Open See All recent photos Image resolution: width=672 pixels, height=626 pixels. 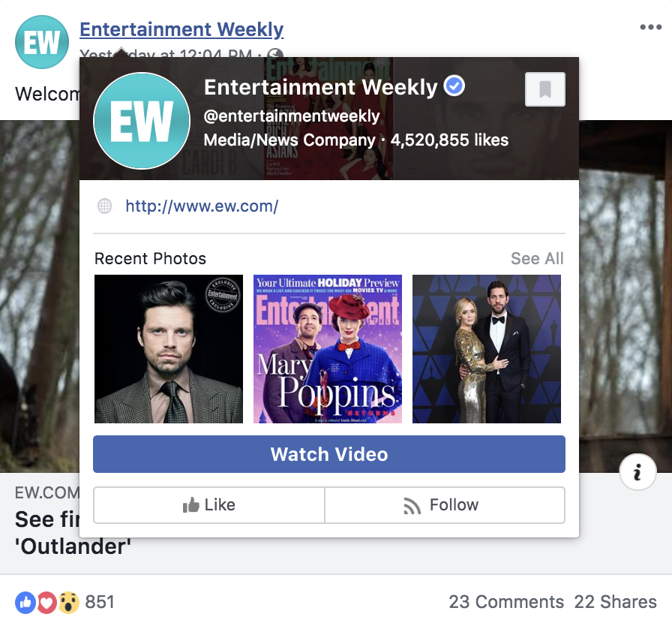(x=537, y=258)
